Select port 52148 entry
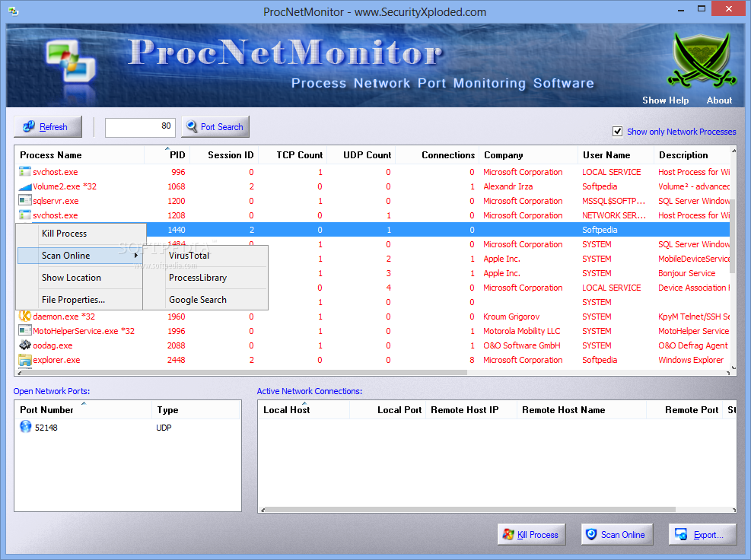The width and height of the screenshot is (751, 560). (46, 428)
